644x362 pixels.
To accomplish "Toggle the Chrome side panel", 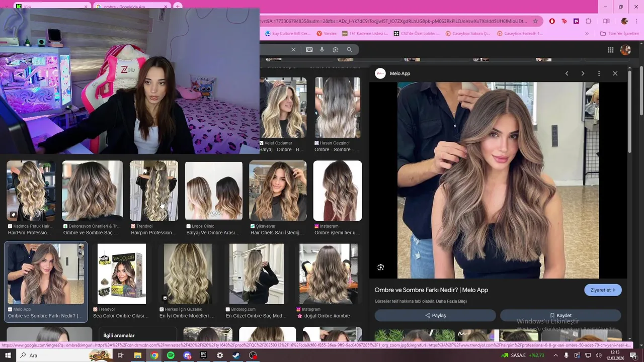I will click(606, 21).
